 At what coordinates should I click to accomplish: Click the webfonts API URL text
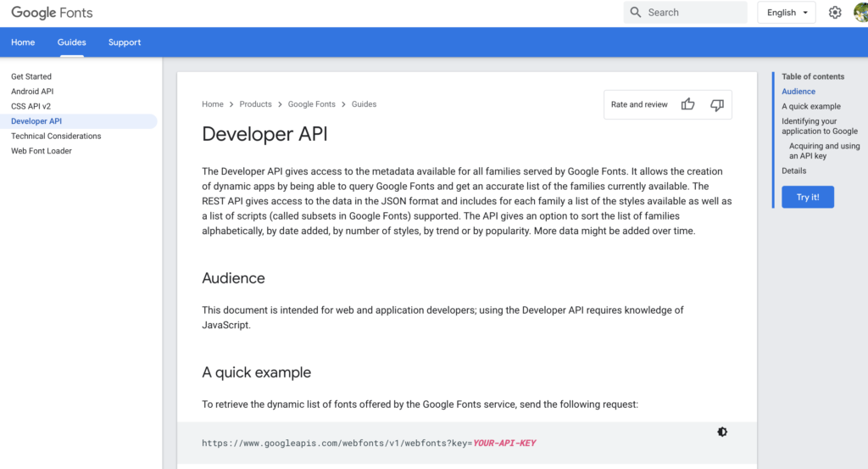[x=337, y=443]
